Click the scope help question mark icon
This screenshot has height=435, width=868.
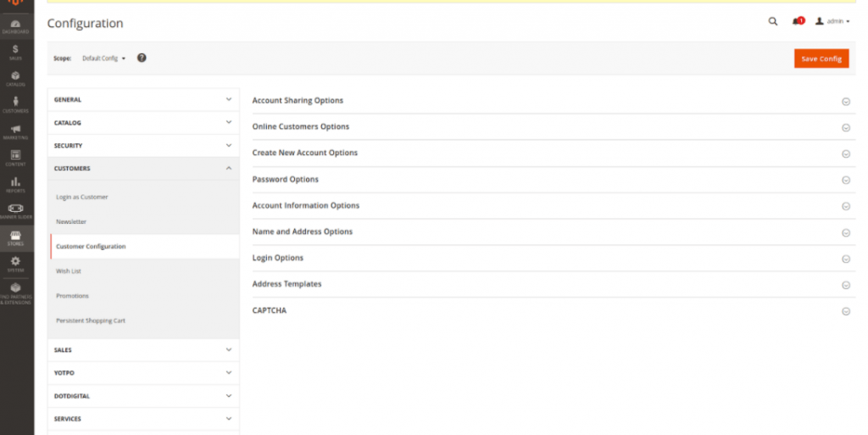(142, 58)
